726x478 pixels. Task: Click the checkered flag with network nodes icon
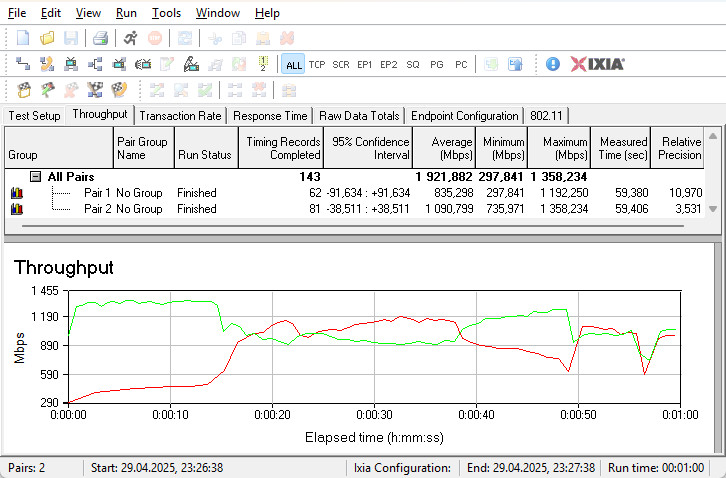pyautogui.click(x=95, y=90)
